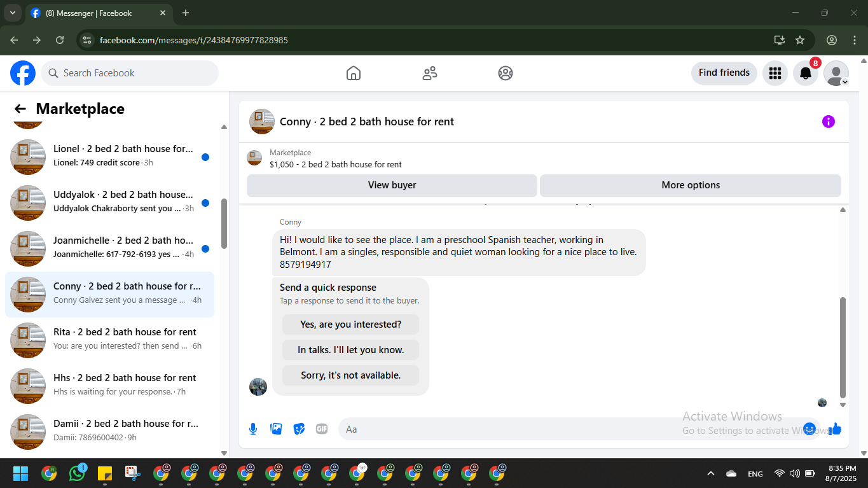
Task: Open the Wi-Fi network tray icon
Action: tap(779, 473)
